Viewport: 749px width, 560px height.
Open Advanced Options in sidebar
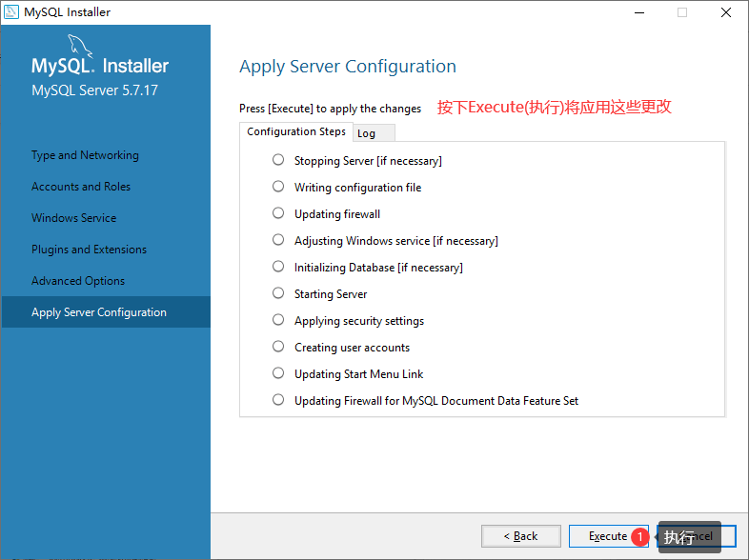coord(78,281)
